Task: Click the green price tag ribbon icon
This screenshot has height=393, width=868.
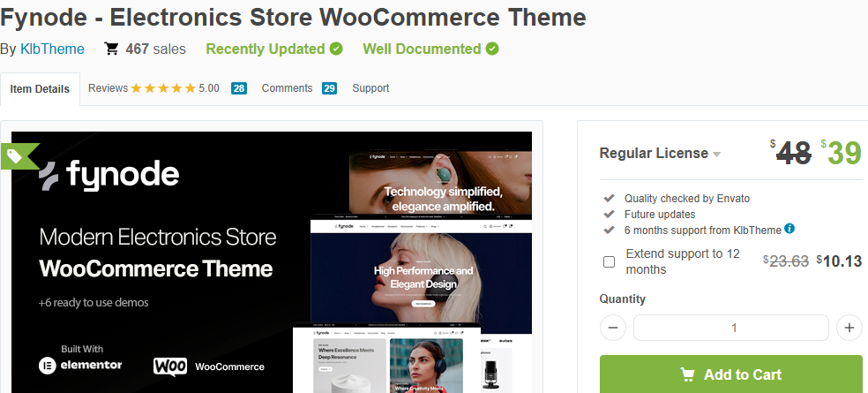Action: coord(19,156)
